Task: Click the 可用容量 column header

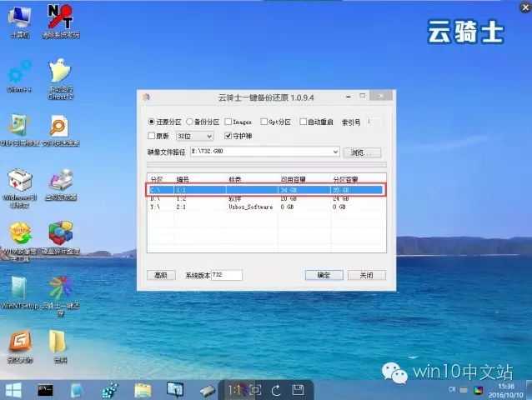Action: (x=294, y=179)
